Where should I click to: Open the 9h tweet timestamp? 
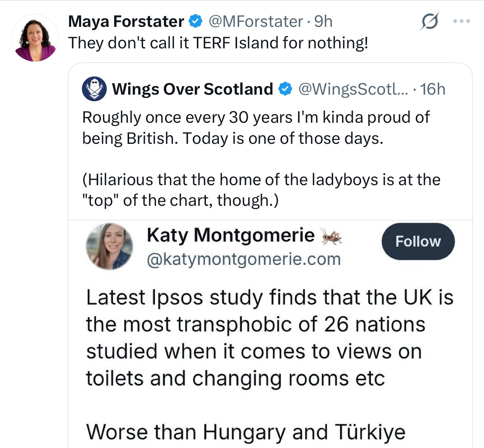pyautogui.click(x=323, y=21)
